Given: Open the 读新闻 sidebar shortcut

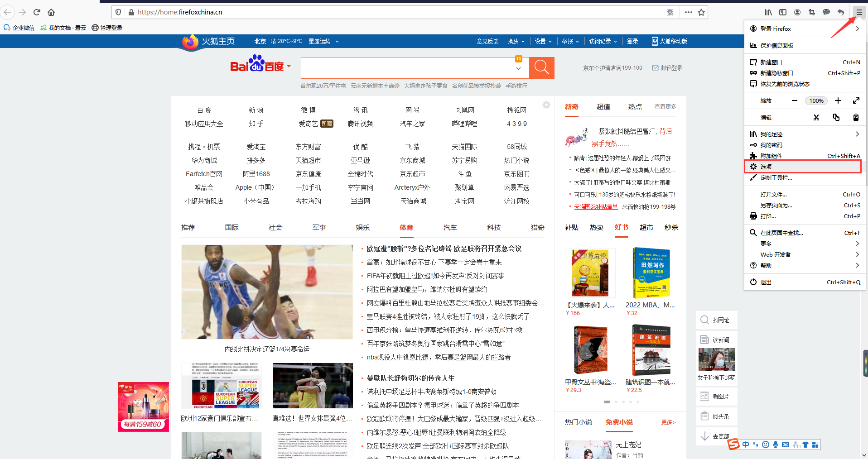Looking at the screenshot, I should click(717, 339).
